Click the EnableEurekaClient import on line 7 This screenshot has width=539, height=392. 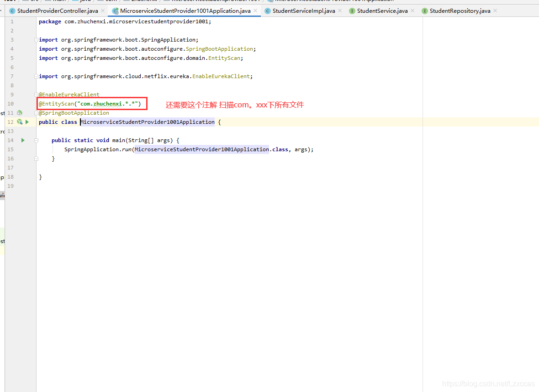[146, 76]
